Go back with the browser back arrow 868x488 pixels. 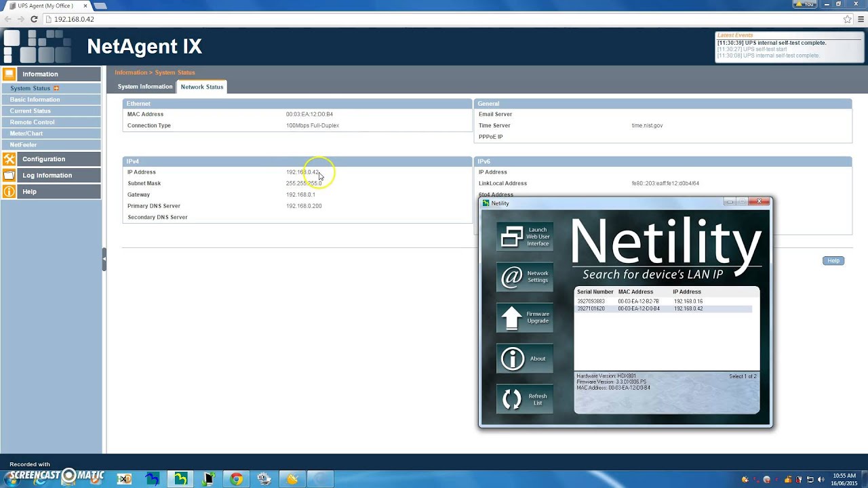click(x=7, y=19)
